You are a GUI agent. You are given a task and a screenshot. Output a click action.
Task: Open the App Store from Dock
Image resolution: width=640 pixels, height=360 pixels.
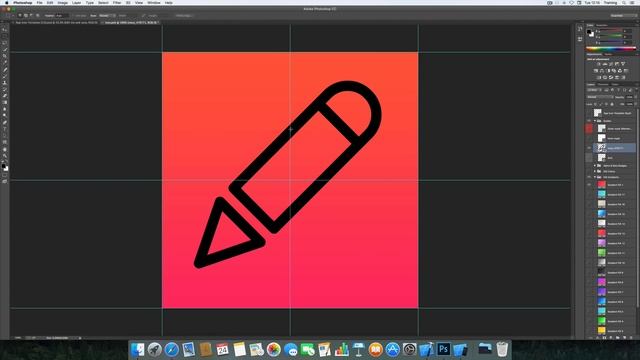[393, 349]
